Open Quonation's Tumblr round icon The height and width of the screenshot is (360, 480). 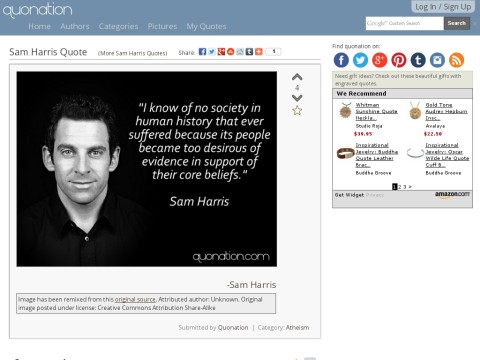pos(418,60)
